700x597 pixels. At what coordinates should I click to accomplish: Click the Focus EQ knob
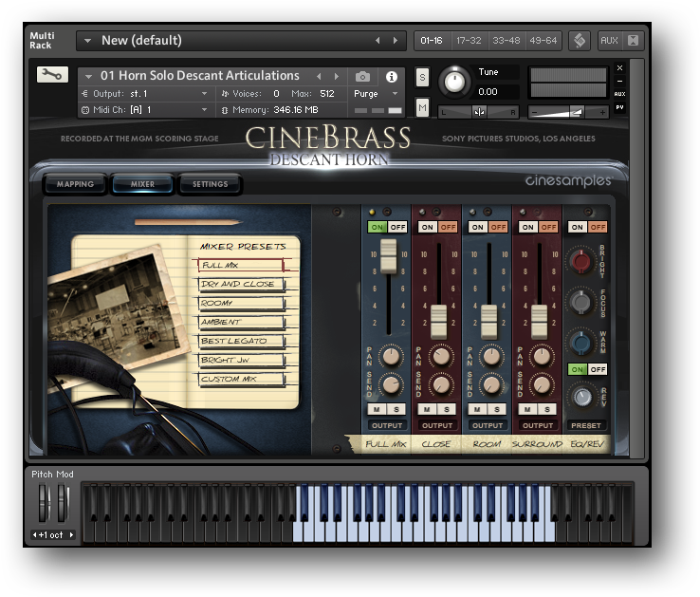click(x=580, y=302)
